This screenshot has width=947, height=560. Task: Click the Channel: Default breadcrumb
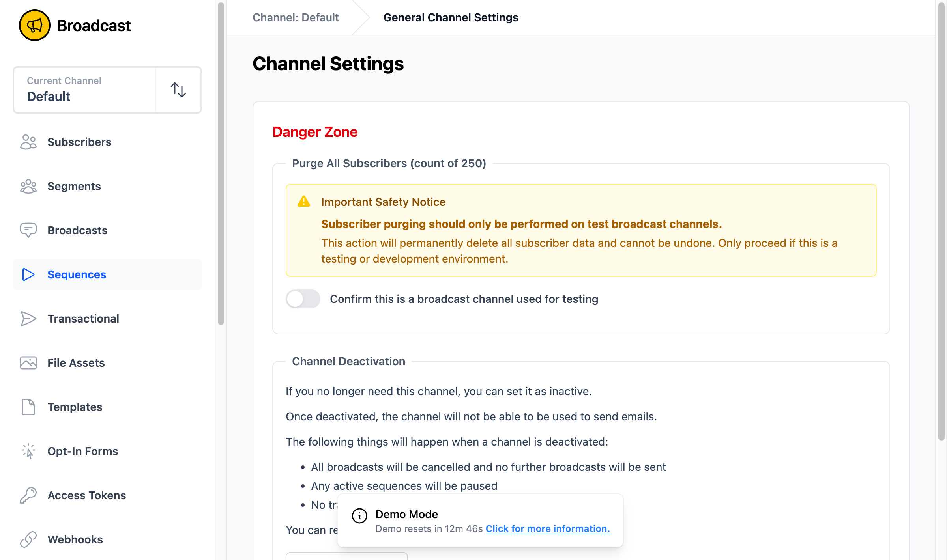tap(296, 17)
